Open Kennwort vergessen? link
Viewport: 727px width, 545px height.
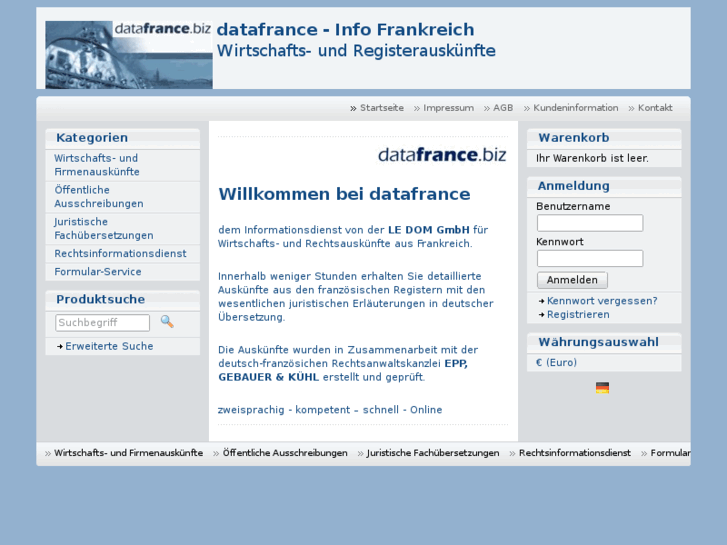[602, 301]
